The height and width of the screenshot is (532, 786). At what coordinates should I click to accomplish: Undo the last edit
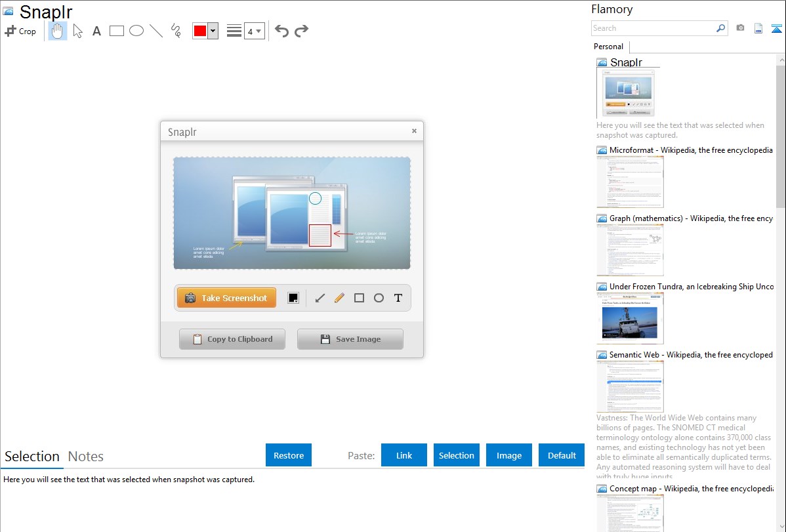click(281, 31)
